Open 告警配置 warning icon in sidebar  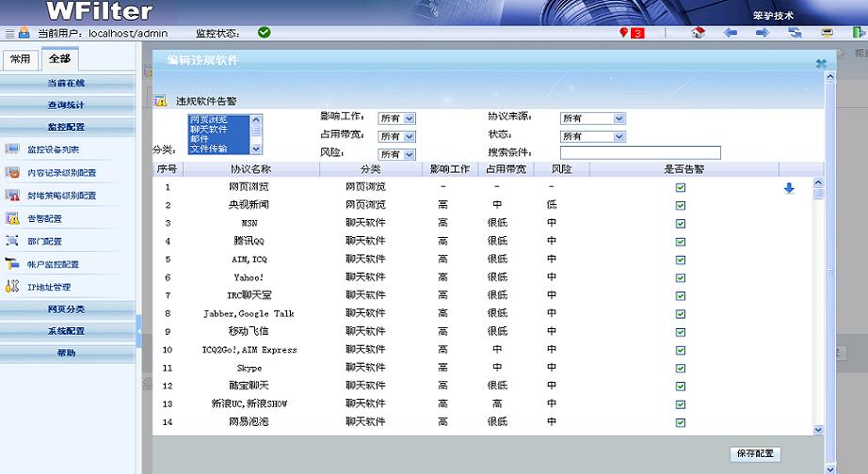[x=12, y=218]
